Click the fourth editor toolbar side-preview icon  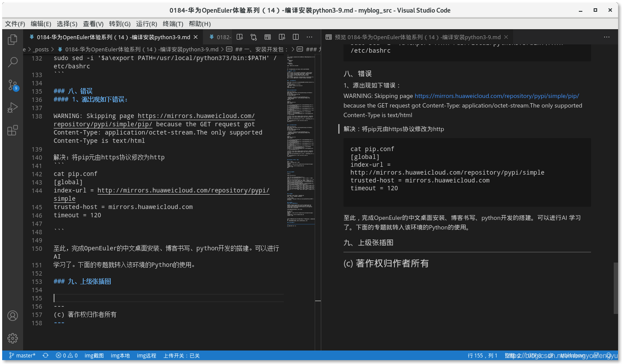coord(282,37)
